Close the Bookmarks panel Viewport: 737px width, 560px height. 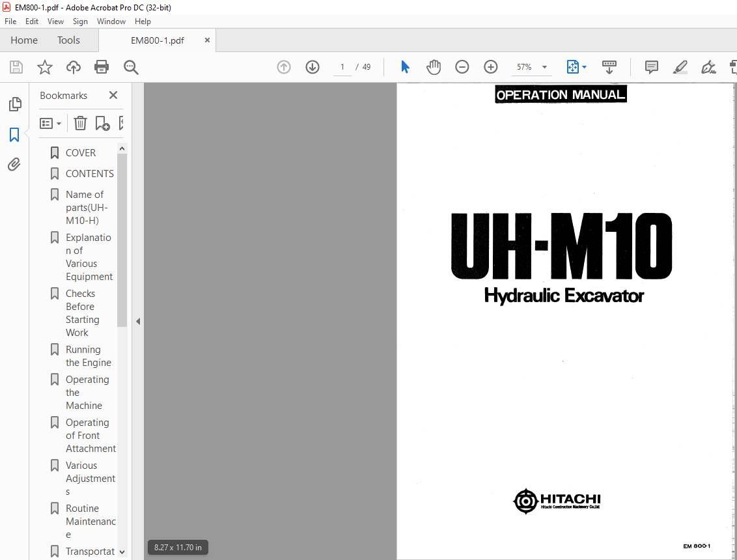click(x=113, y=96)
